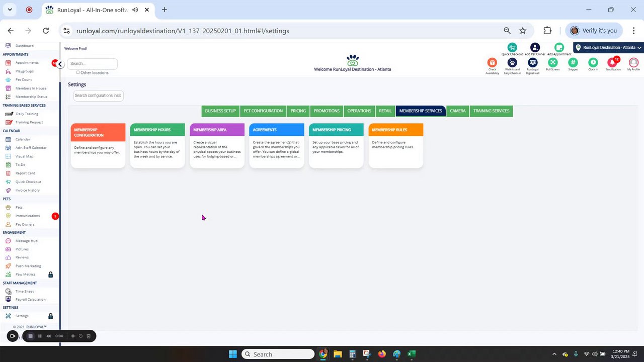This screenshot has width=644, height=362.
Task: Open the Membership Configuration card
Action: [98, 146]
